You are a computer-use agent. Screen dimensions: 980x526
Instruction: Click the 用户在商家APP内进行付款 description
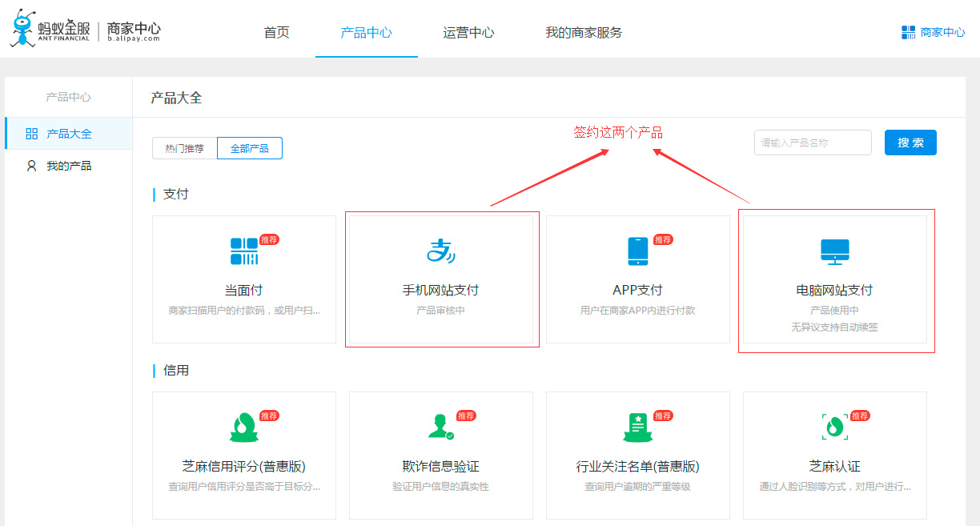click(638, 310)
